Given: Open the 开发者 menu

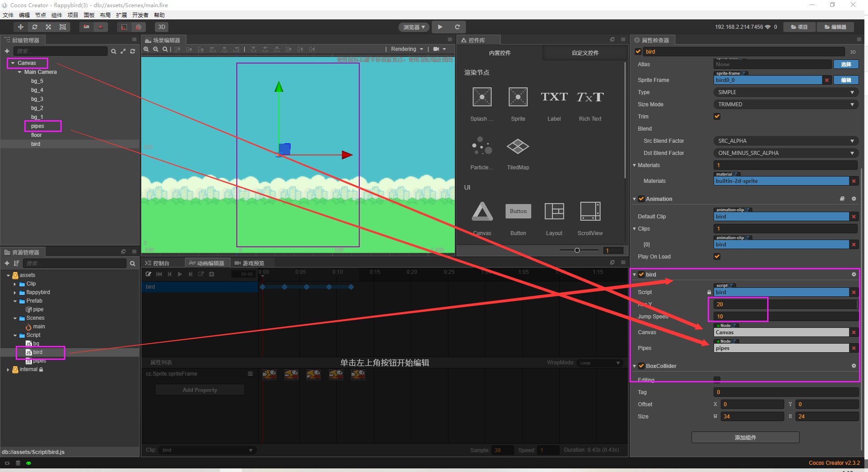Looking at the screenshot, I should click(140, 15).
